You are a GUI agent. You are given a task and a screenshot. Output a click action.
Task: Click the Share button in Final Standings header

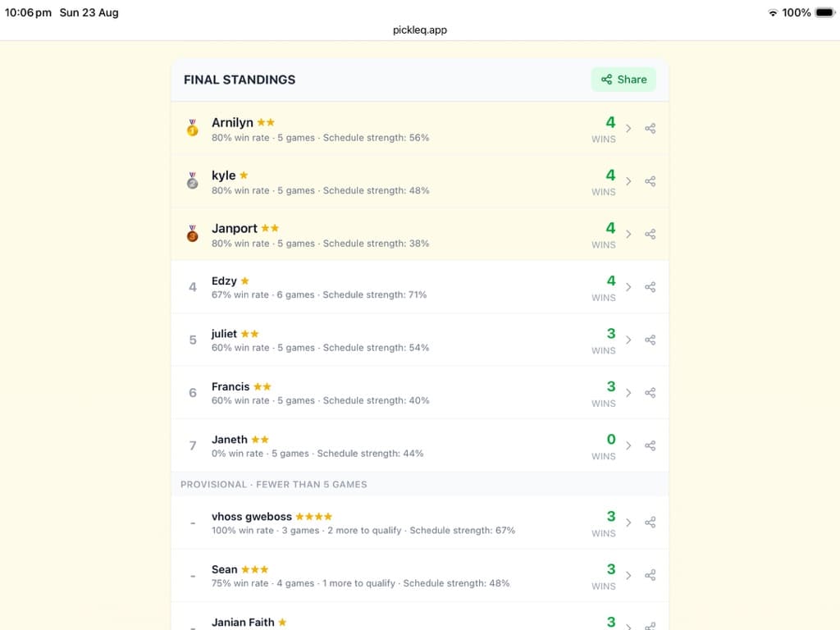(623, 80)
